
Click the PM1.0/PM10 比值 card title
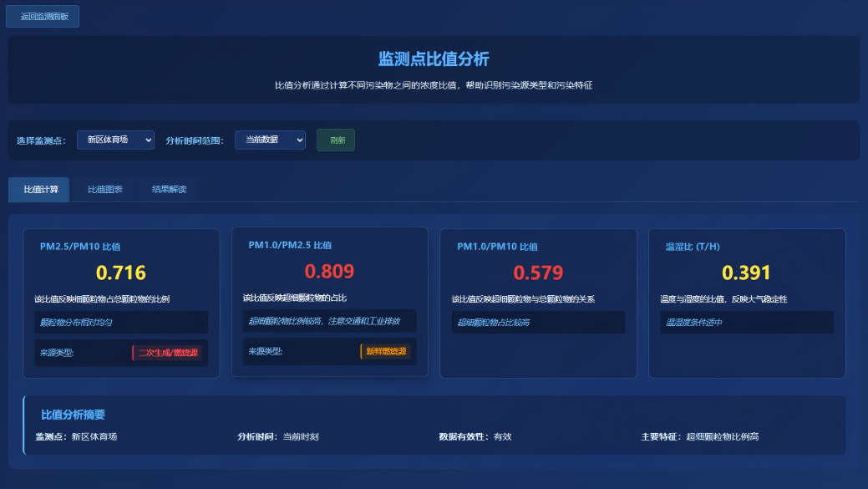click(x=497, y=247)
